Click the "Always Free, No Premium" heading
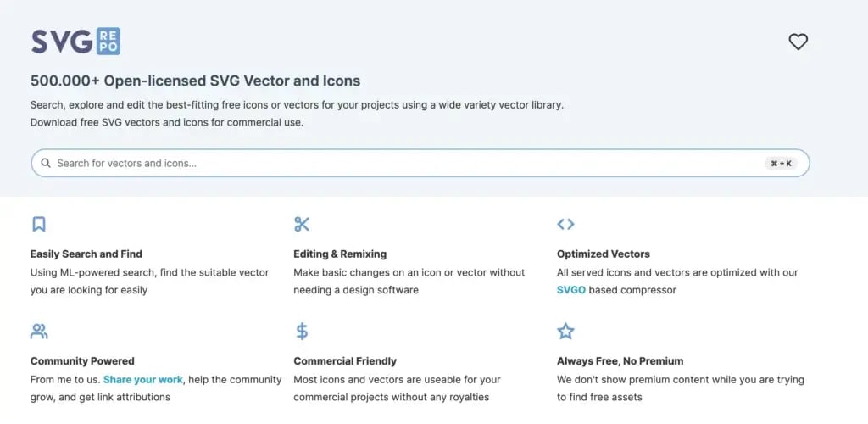Image resolution: width=868 pixels, height=424 pixels. 620,360
